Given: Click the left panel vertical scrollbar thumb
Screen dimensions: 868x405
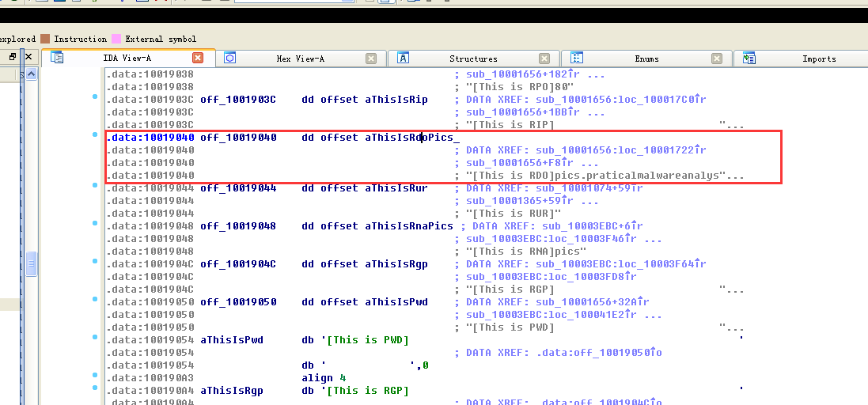Looking at the screenshot, I should (x=32, y=263).
